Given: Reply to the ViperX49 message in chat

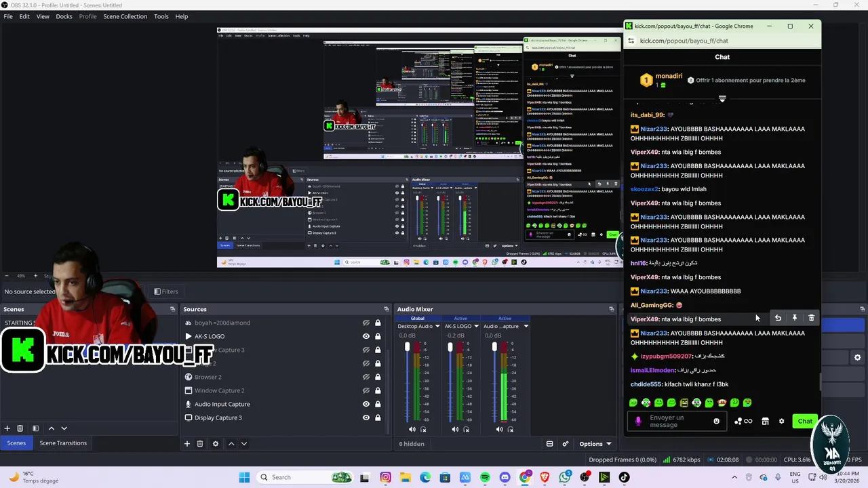Looking at the screenshot, I should pos(778,318).
